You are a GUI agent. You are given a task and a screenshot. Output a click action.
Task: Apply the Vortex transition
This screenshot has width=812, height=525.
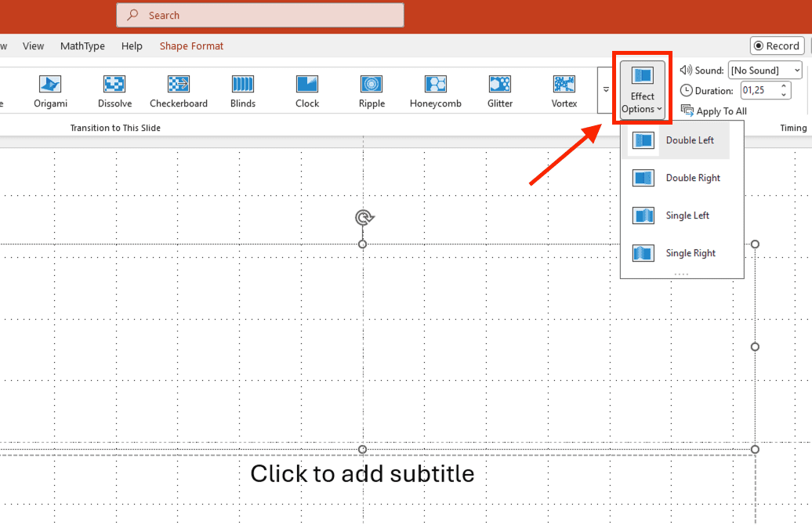click(x=564, y=91)
